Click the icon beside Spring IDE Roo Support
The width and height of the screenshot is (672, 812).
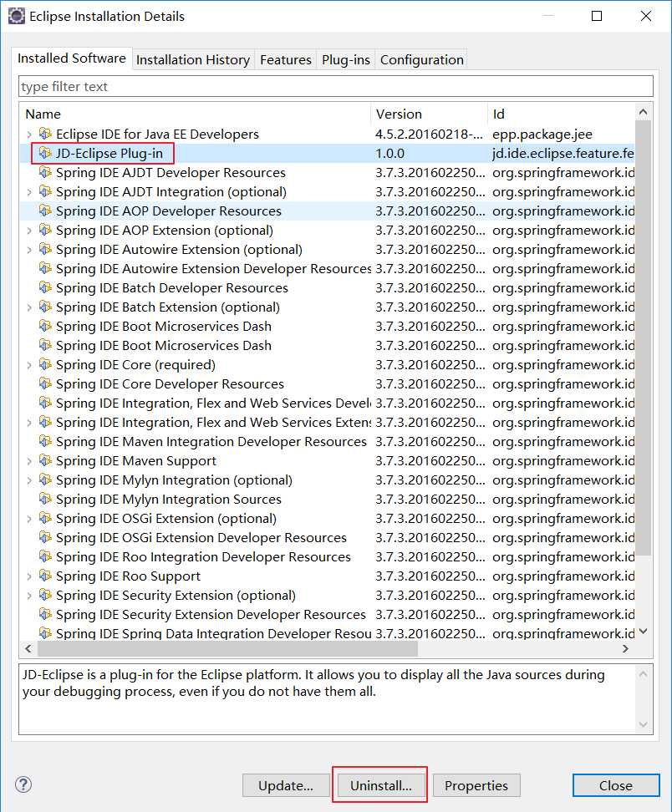45,576
